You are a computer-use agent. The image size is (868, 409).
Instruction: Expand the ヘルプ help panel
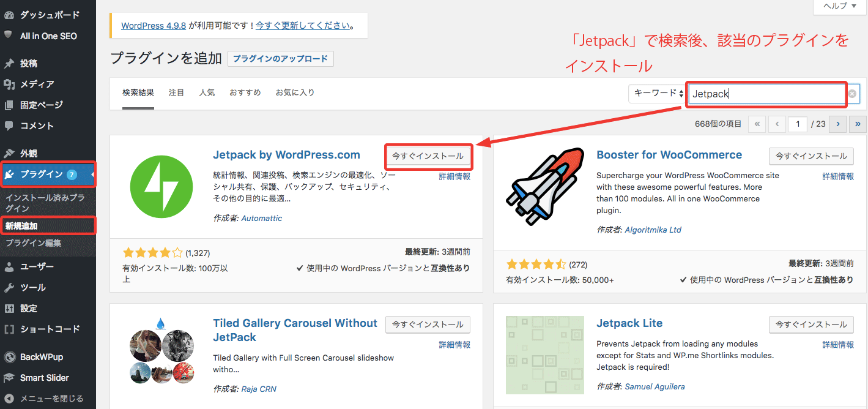point(839,6)
